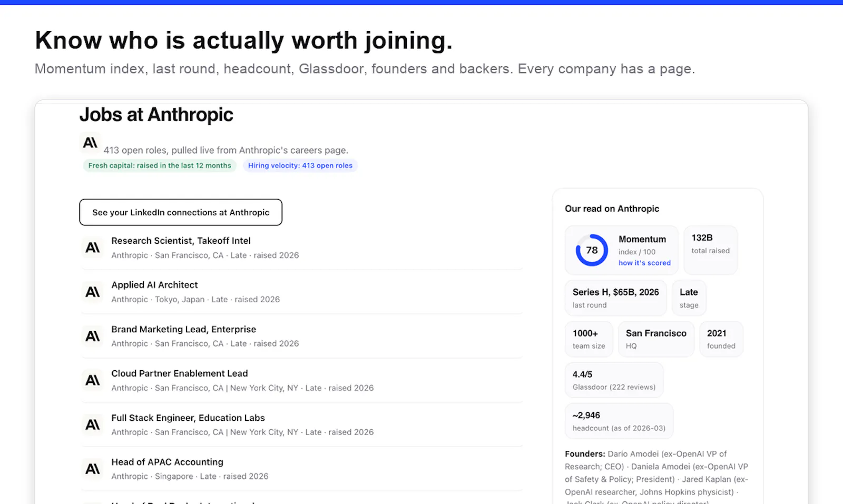Open the Cloud Partner Enablement Lead job
Viewport: 843px width, 504px height.
[179, 373]
